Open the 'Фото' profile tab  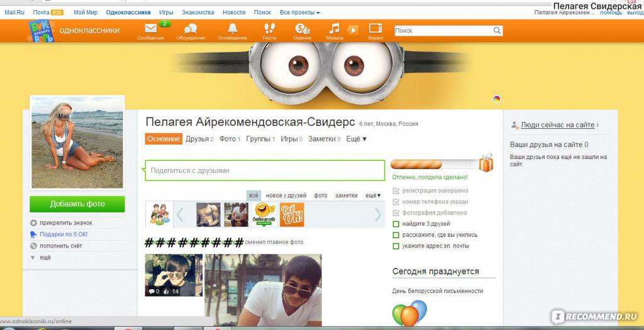[230, 139]
